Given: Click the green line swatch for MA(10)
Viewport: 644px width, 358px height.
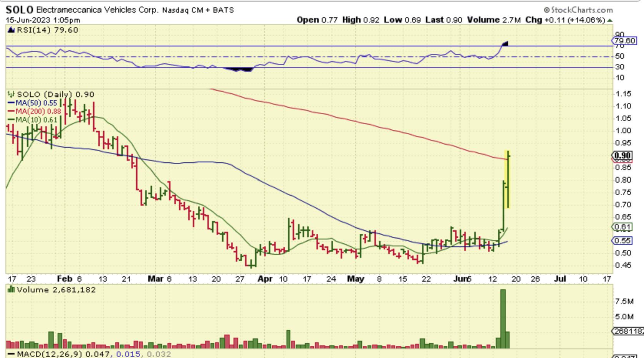Looking at the screenshot, I should pyautogui.click(x=11, y=120).
